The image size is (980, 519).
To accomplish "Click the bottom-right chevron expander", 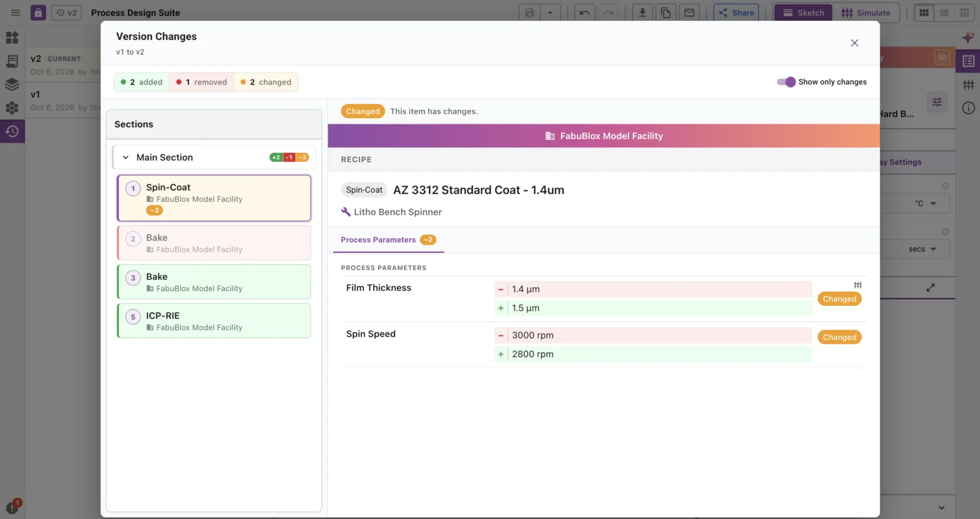I will 941,507.
